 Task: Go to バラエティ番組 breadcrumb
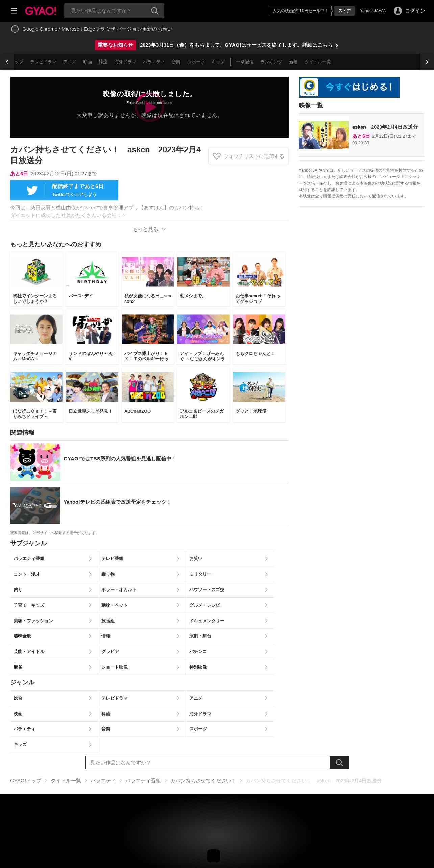tap(143, 781)
